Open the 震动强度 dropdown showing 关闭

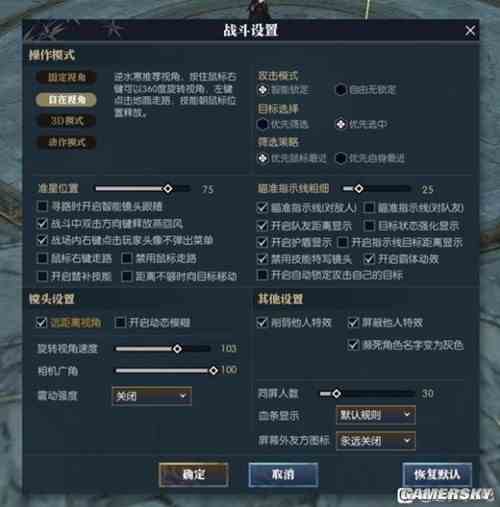[x=152, y=396]
